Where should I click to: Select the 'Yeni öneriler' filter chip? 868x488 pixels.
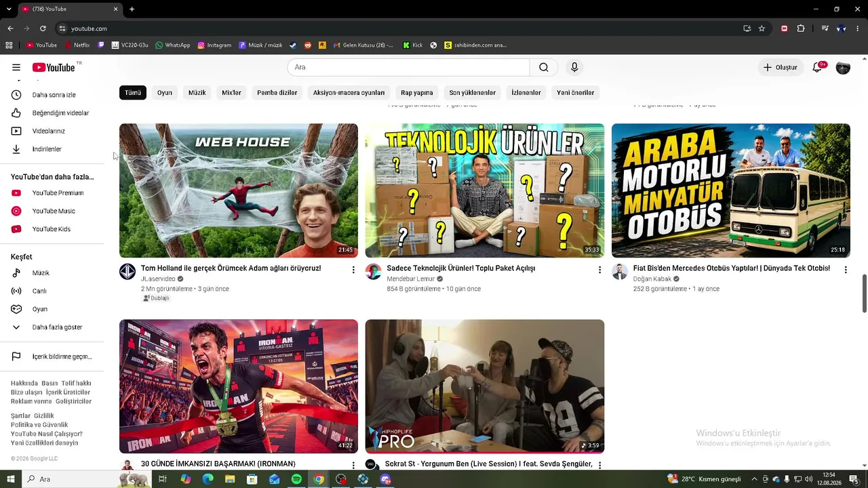click(x=576, y=93)
